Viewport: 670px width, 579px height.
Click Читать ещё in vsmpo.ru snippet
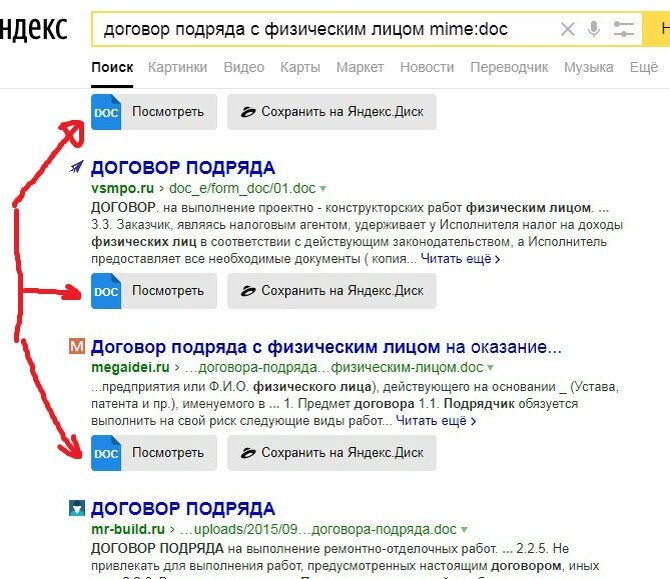pyautogui.click(x=460, y=259)
